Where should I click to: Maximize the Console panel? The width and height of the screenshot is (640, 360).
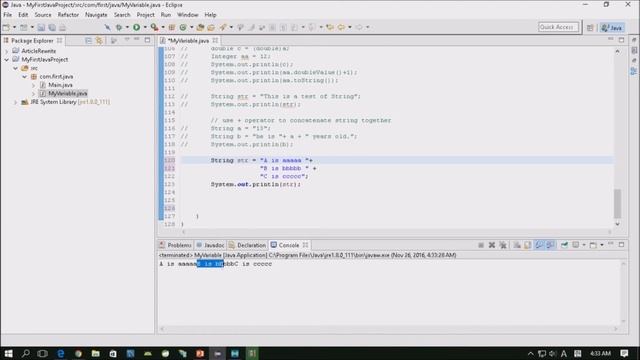[621, 244]
